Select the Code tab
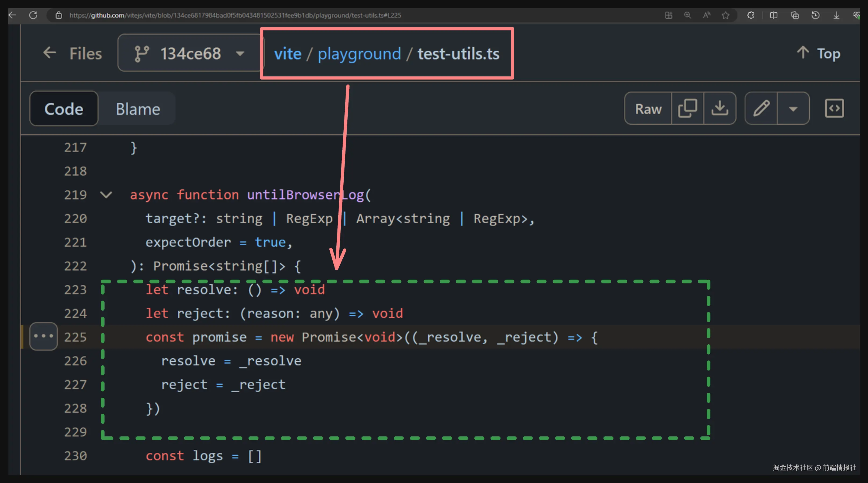Viewport: 868px width, 483px height. pyautogui.click(x=64, y=109)
